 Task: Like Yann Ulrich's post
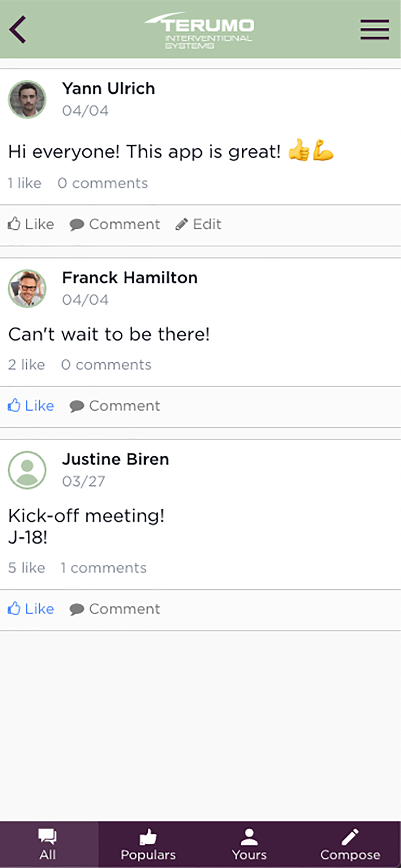click(x=31, y=224)
